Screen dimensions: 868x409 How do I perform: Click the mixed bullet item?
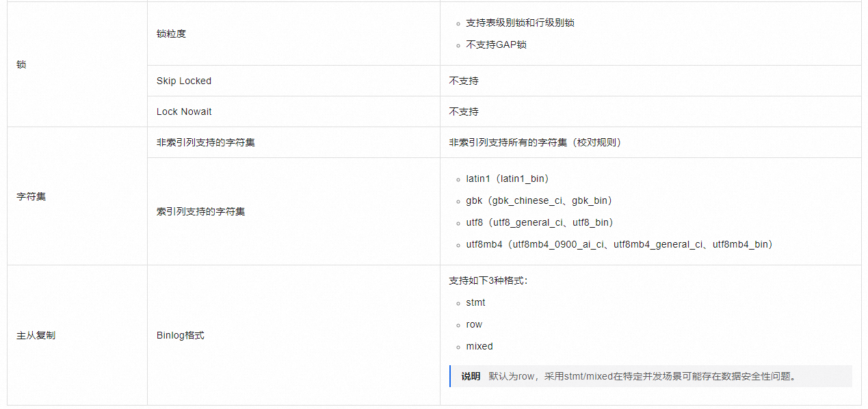pos(479,346)
